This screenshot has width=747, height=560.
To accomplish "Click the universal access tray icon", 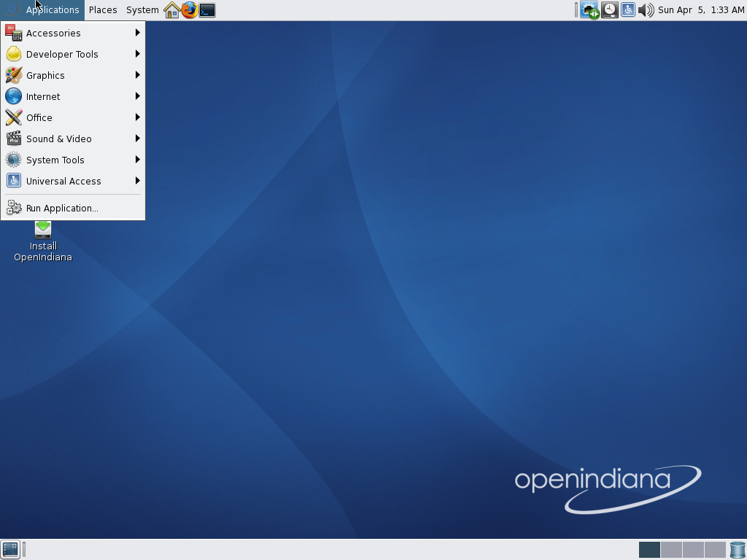I will (x=628, y=9).
